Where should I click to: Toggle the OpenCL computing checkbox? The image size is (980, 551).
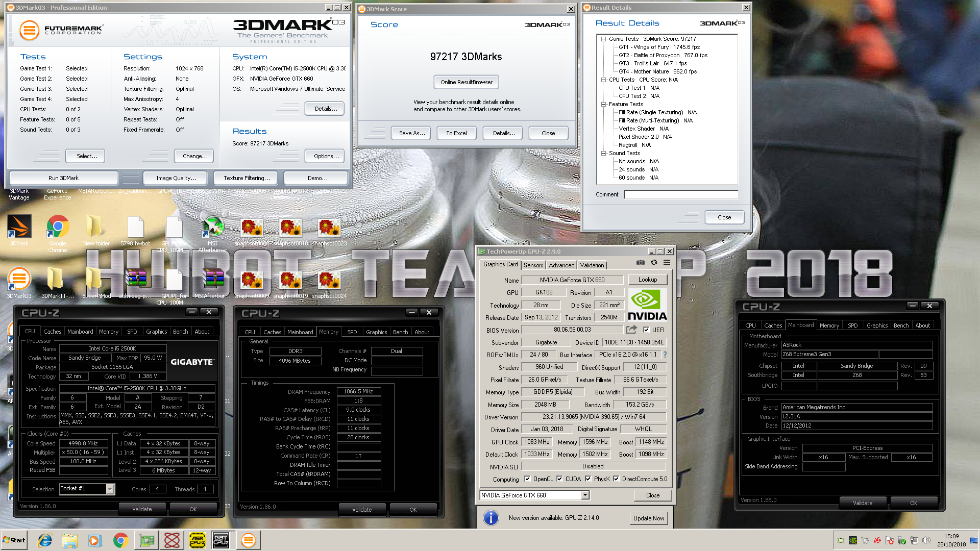point(527,479)
